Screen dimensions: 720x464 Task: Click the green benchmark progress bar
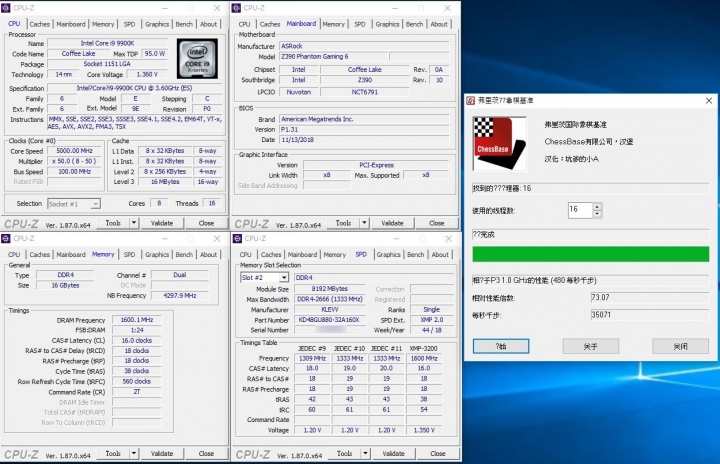point(591,254)
